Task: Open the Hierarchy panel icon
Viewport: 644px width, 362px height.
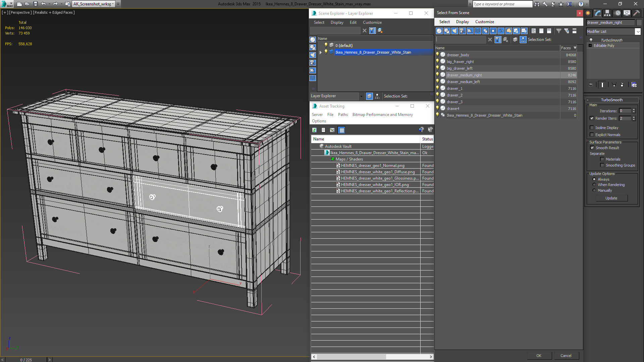Action: [607, 13]
